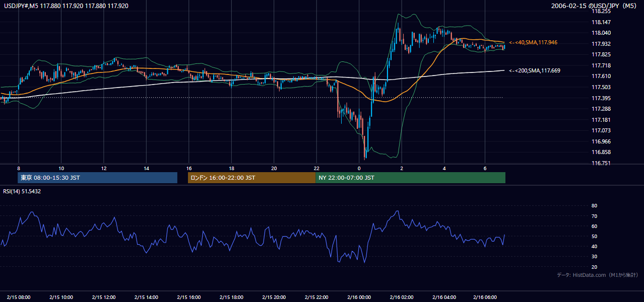Click price axis value 117.181
This screenshot has width=644, height=302.
600,120
